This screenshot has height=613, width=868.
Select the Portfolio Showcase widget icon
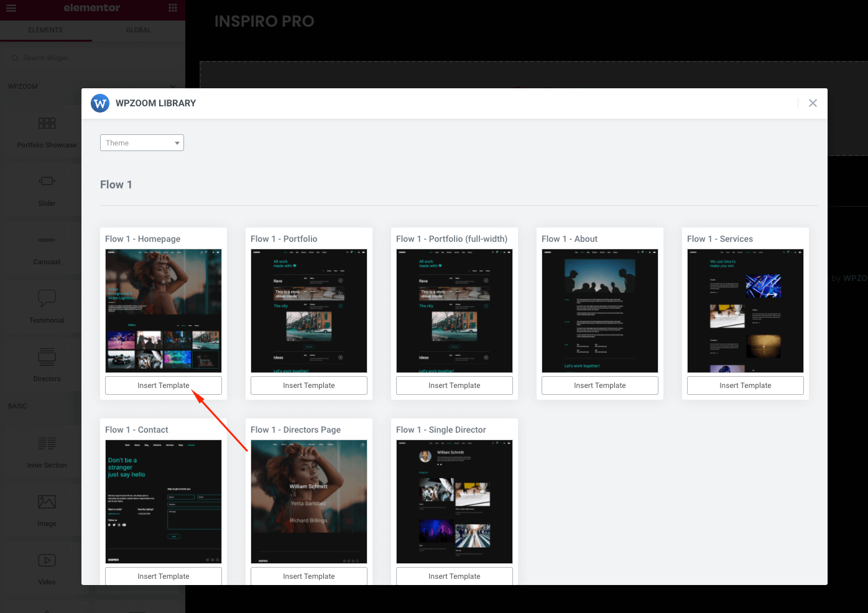click(47, 123)
